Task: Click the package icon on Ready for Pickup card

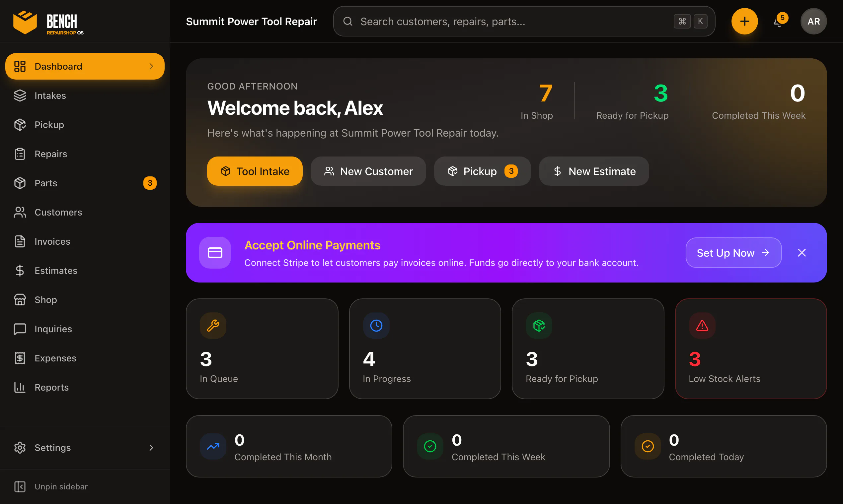Action: [x=539, y=325]
